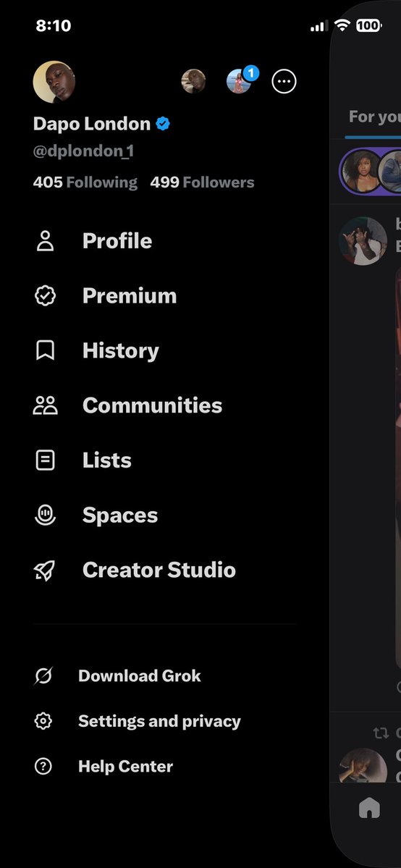Check the cellular signal bars
This screenshot has width=401, height=868.
coord(318,26)
